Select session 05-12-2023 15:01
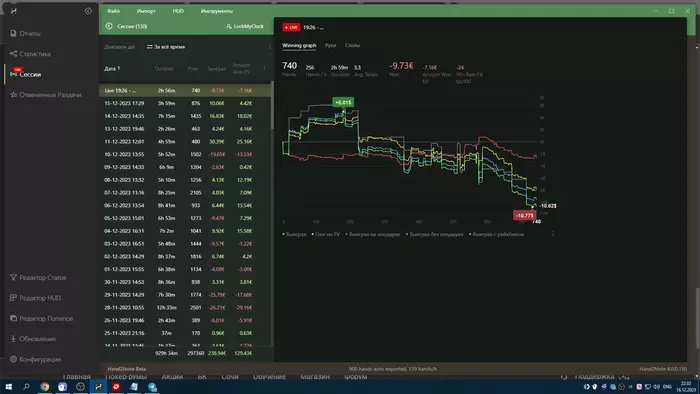Viewport: 700px width, 394px height. [x=185, y=218]
